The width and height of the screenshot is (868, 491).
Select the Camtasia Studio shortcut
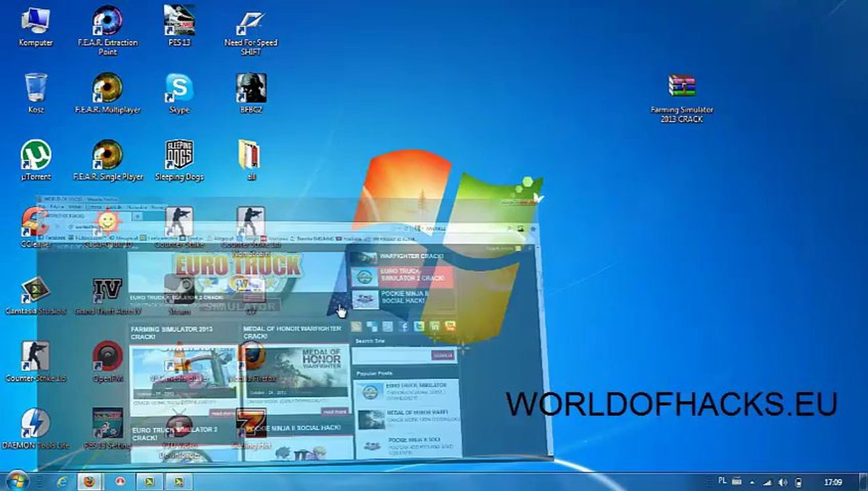point(35,295)
